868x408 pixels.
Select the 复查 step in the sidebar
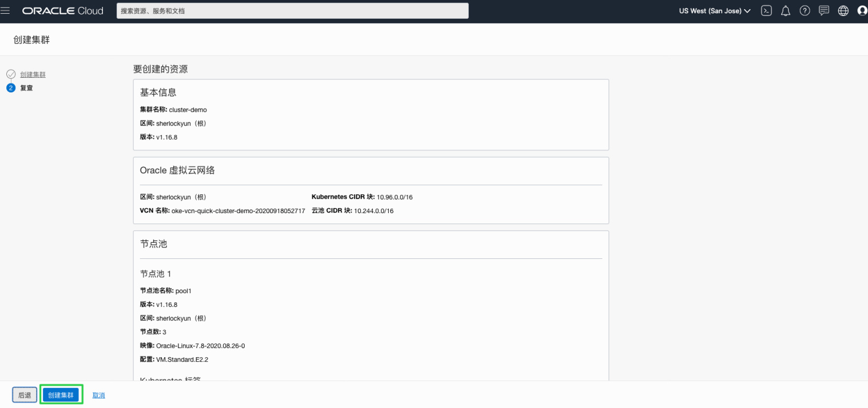point(26,88)
